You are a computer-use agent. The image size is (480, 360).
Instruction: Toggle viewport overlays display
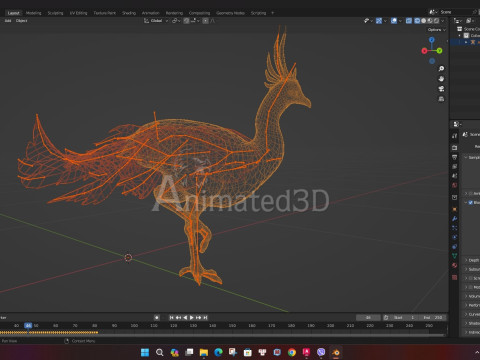pos(394,21)
